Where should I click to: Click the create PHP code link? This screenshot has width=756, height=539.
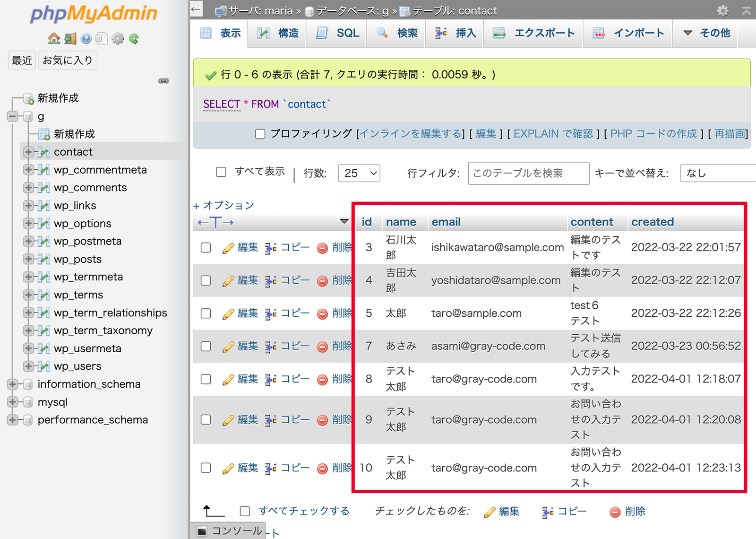click(x=653, y=134)
